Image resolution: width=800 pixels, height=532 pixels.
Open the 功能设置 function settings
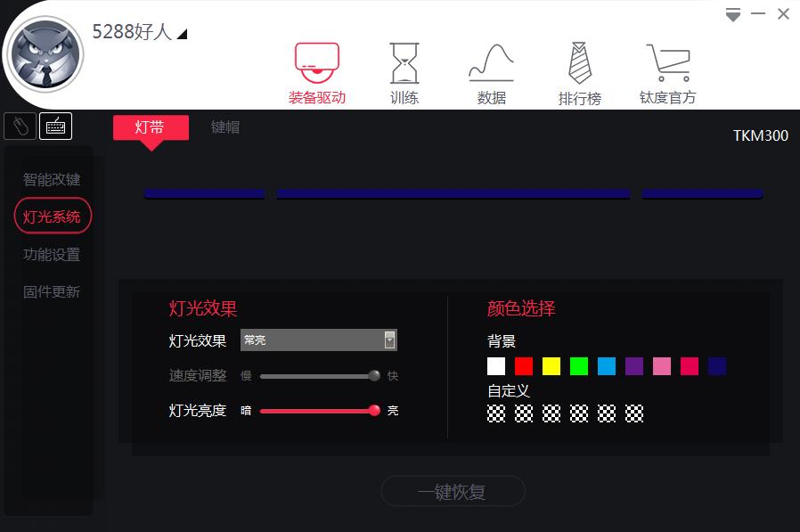pyautogui.click(x=51, y=254)
